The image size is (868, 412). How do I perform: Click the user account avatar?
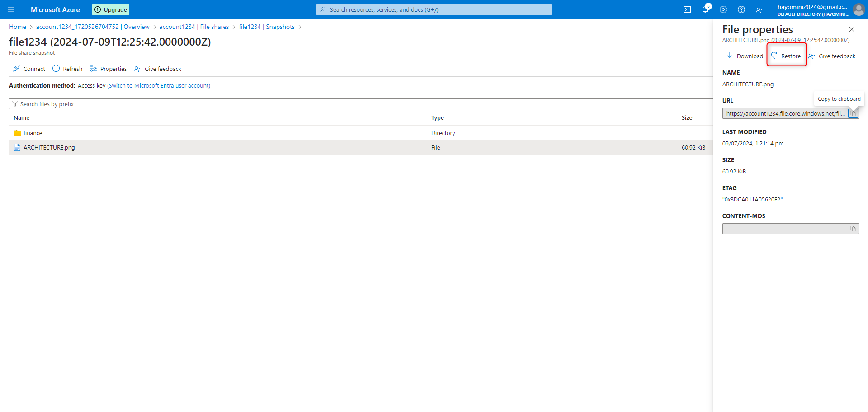click(x=859, y=9)
